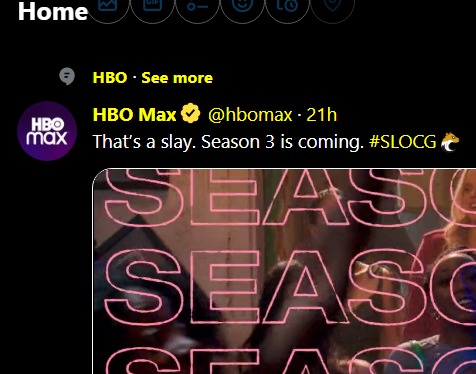Click the @hbomax handle

click(250, 115)
